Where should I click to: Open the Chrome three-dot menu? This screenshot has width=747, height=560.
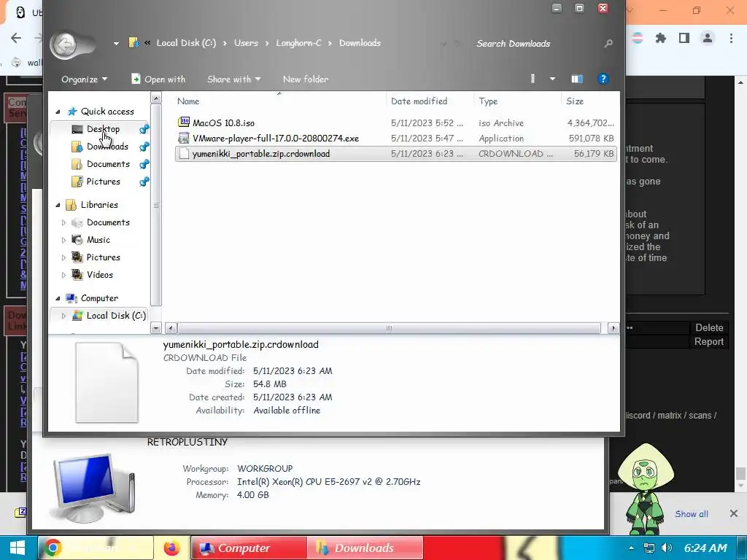pos(731,38)
